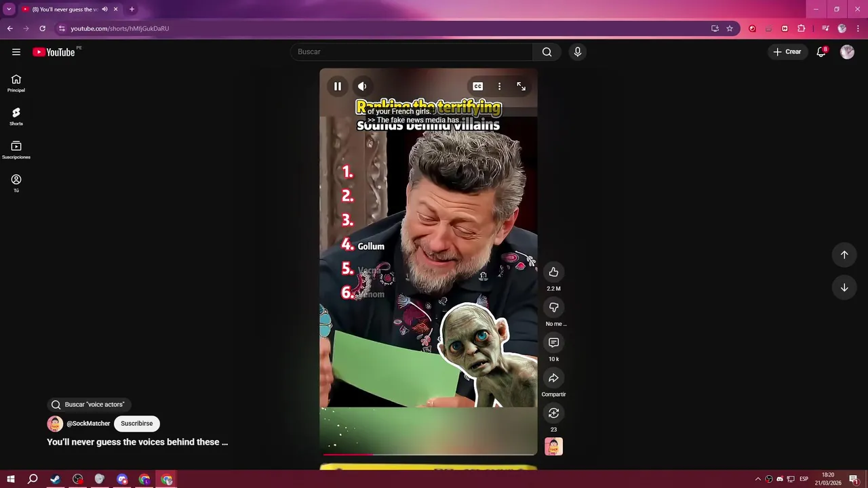Viewport: 868px width, 488px height.
Task: View site information icon in address bar
Action: [x=62, y=28]
